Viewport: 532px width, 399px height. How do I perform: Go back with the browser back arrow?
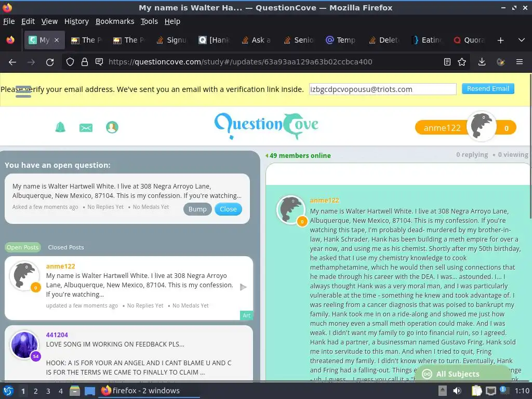[x=12, y=62]
